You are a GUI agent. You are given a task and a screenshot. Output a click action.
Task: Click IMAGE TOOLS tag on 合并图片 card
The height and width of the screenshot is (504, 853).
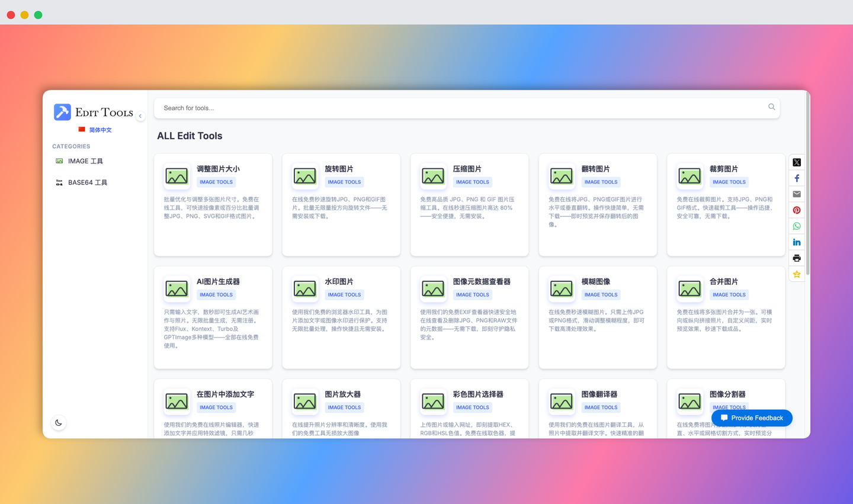pos(729,294)
